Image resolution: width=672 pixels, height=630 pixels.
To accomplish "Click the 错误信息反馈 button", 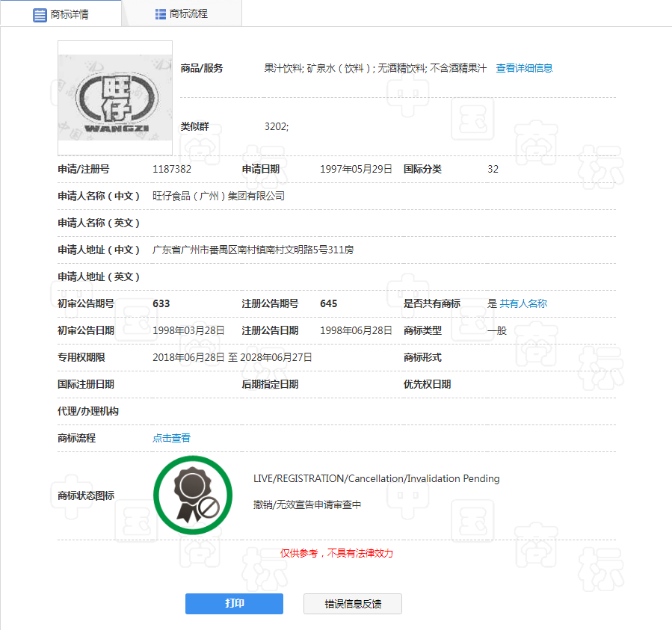I will [x=353, y=603].
